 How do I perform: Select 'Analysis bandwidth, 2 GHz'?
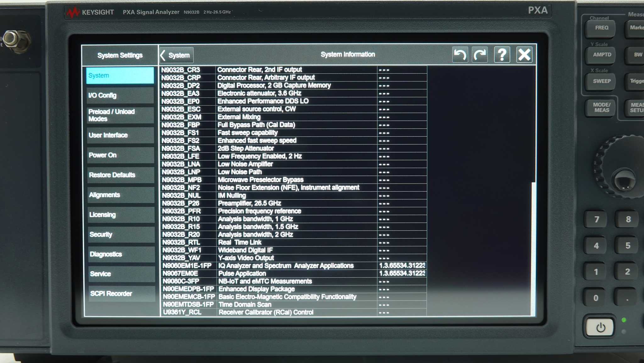point(255,235)
